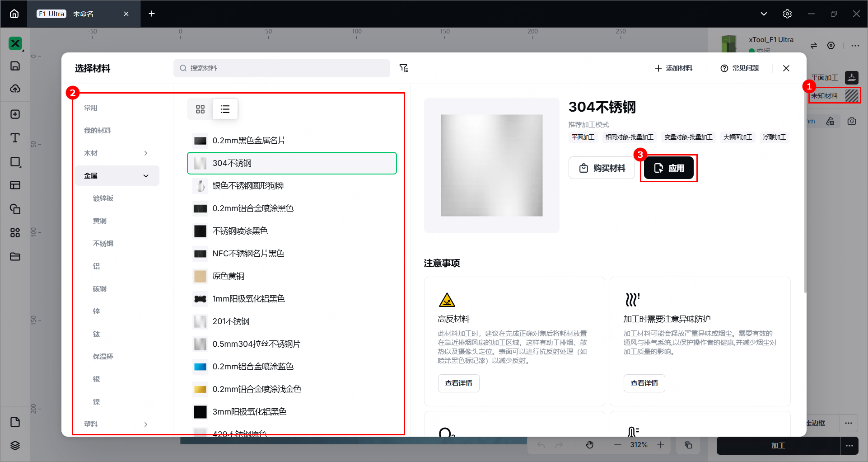This screenshot has height=462, width=868.
Task: Open the 我的材料 tab
Action: click(x=98, y=131)
